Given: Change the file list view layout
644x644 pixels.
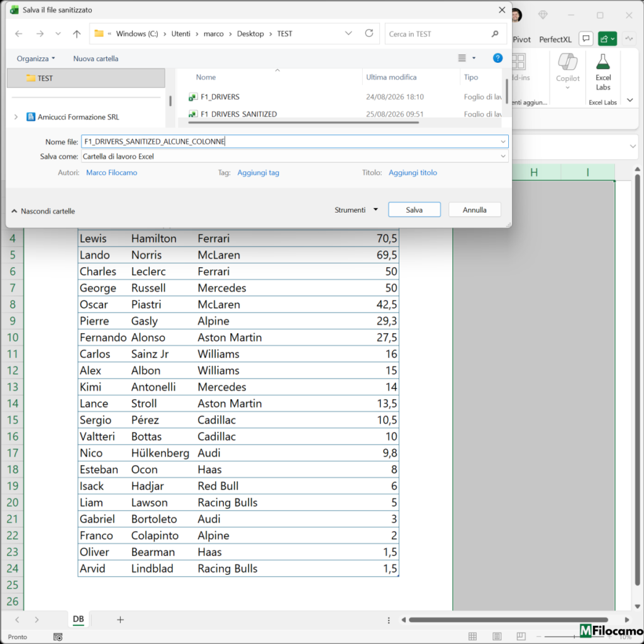Looking at the screenshot, I should tap(462, 58).
